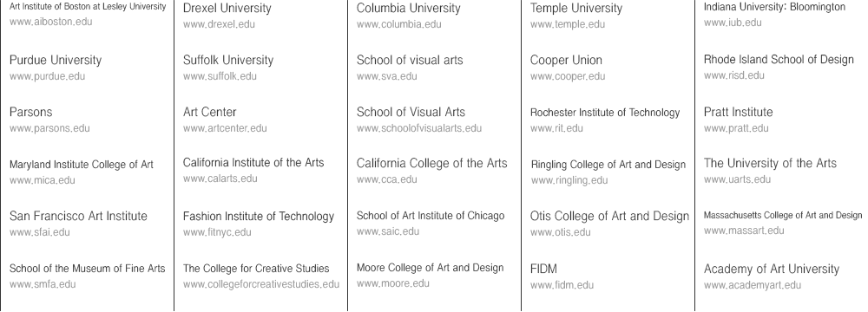This screenshot has height=312, width=868.
Task: Select San Francisco Art Institute
Action: 78,216
